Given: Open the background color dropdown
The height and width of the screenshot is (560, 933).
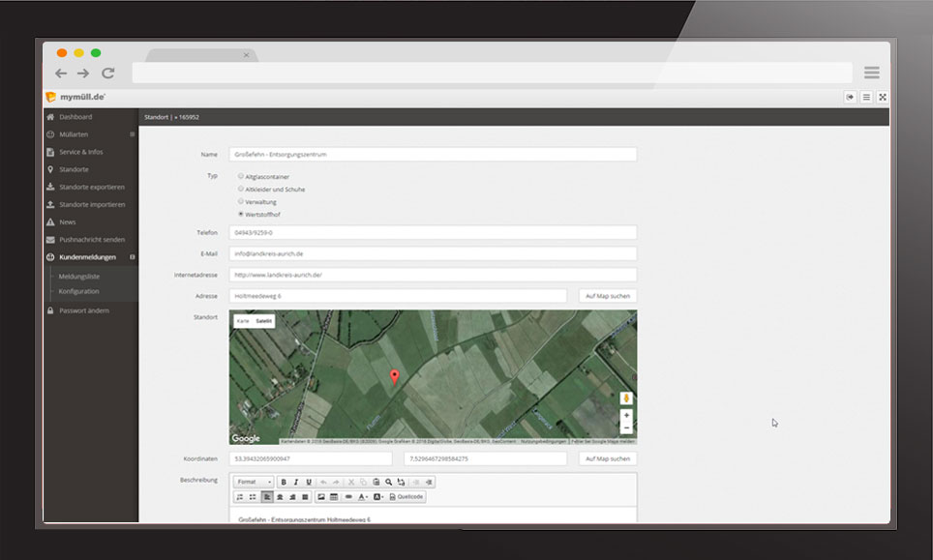Looking at the screenshot, I should 378,497.
